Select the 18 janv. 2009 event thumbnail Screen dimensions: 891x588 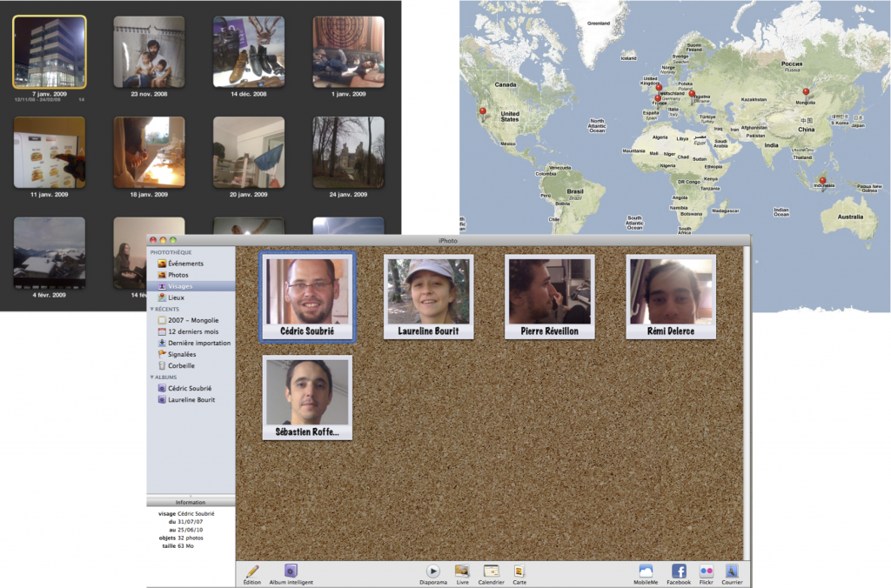[x=149, y=152]
